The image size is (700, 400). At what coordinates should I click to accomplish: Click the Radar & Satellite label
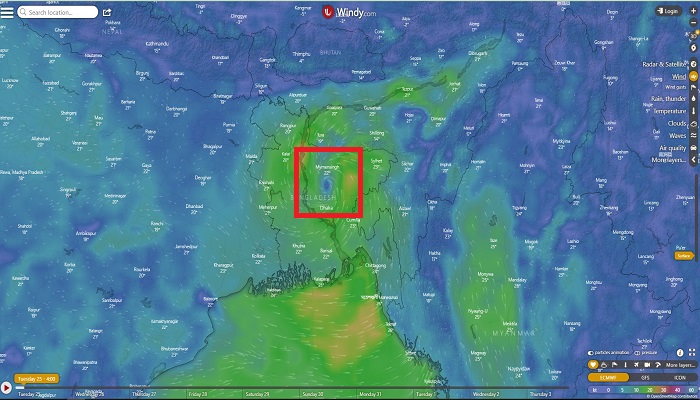click(x=664, y=64)
